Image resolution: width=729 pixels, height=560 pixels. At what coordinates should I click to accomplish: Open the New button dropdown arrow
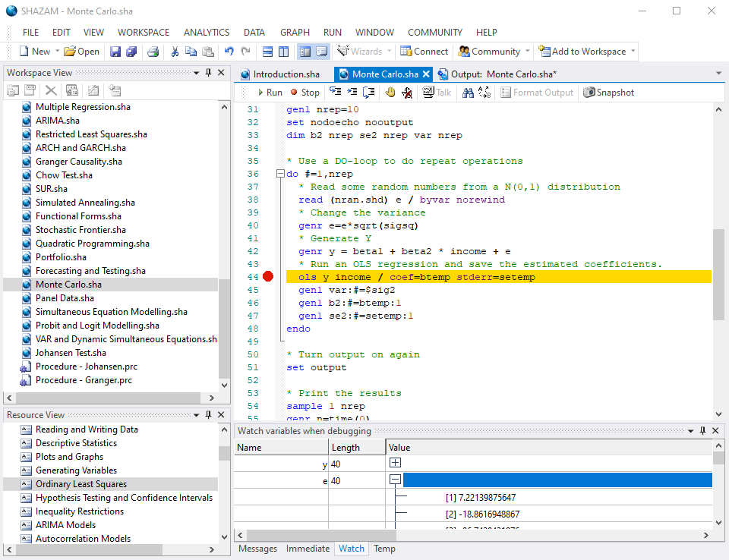[x=57, y=51]
